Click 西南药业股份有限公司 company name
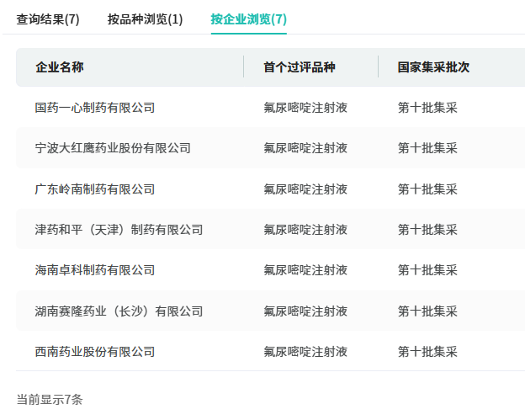 (95, 352)
